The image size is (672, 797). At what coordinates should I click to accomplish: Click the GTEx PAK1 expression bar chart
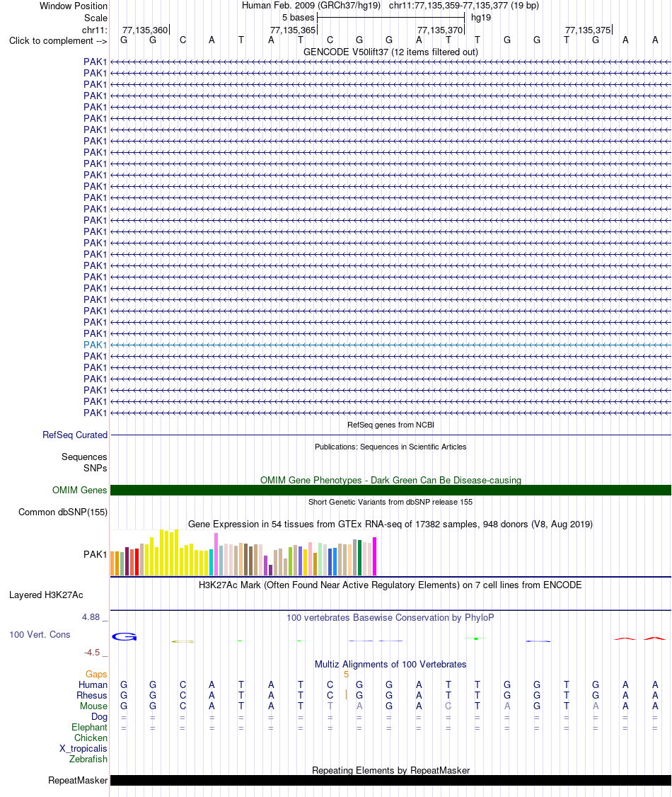click(243, 553)
